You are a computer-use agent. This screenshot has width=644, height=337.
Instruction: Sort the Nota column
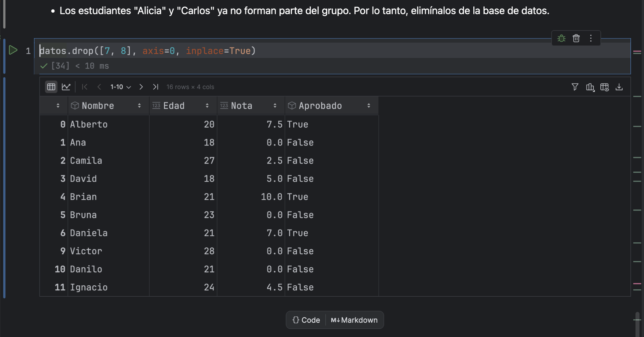click(275, 106)
